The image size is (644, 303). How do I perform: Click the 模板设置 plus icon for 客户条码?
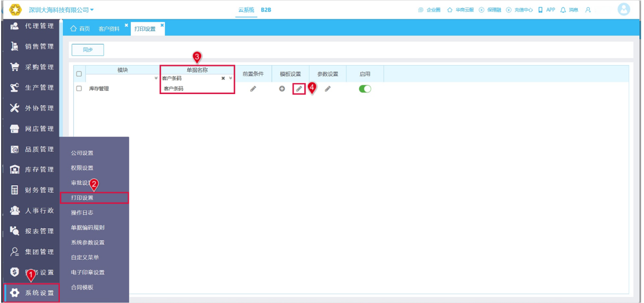[x=282, y=88]
